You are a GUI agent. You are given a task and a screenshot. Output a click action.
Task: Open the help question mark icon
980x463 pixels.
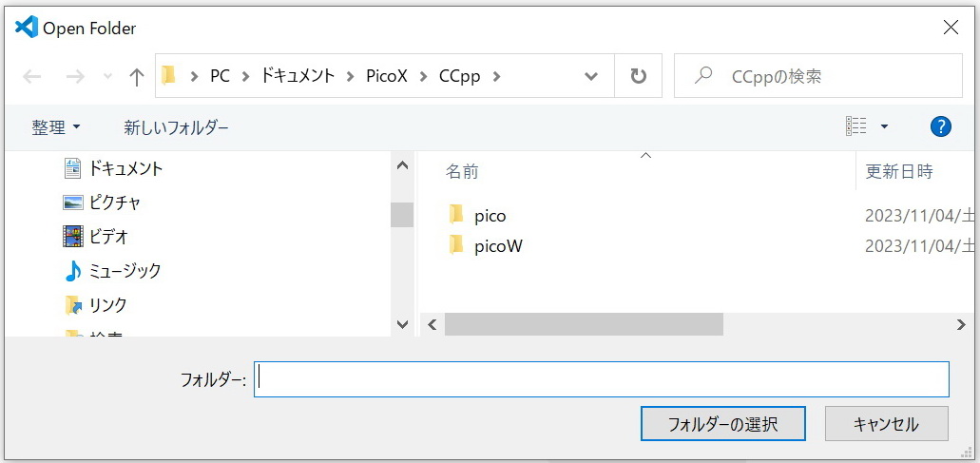pyautogui.click(x=941, y=126)
